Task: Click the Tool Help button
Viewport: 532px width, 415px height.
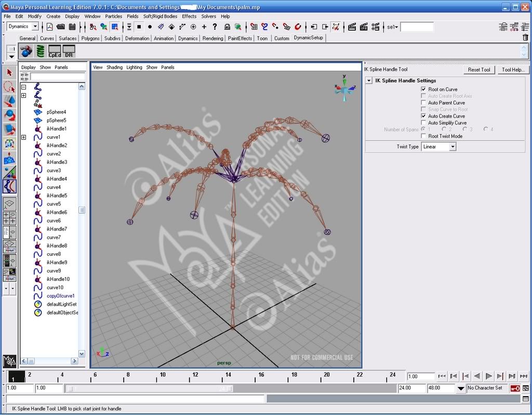Action: click(x=513, y=70)
